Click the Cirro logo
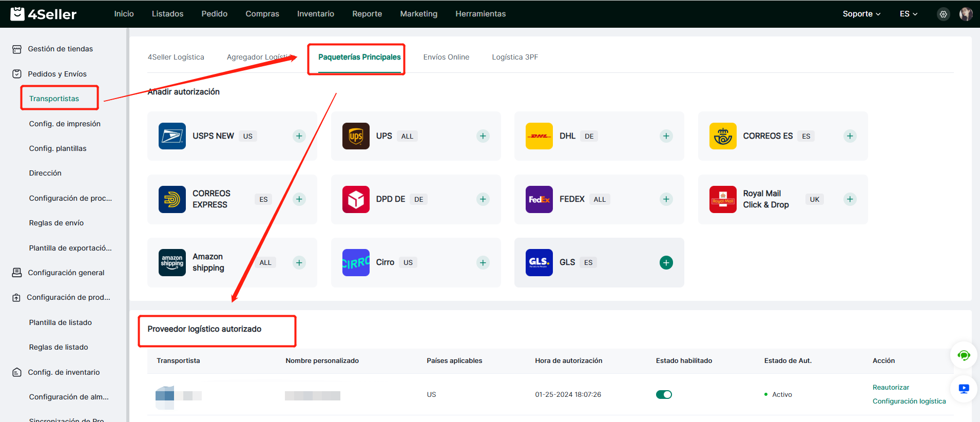Screen dimensions: 980x422 coord(356,262)
